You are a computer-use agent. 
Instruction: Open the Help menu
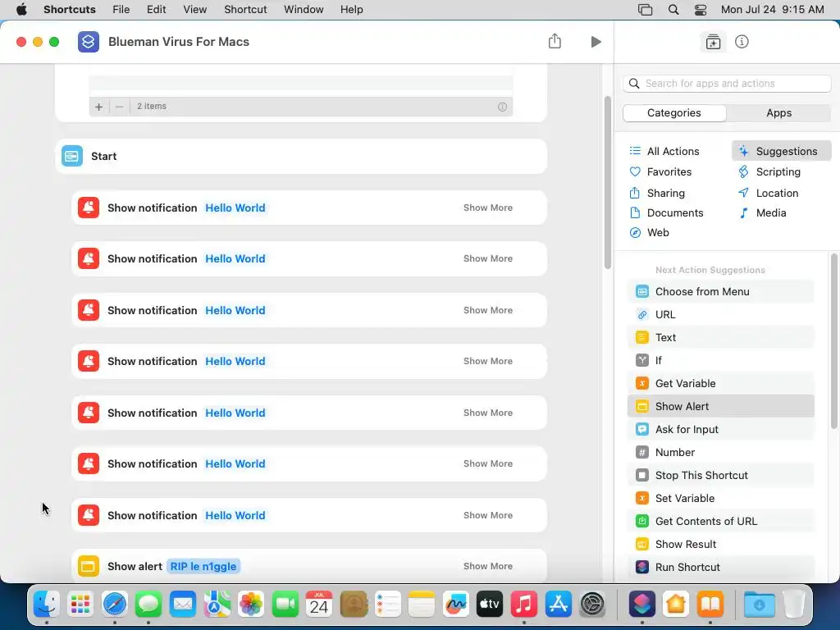(351, 10)
